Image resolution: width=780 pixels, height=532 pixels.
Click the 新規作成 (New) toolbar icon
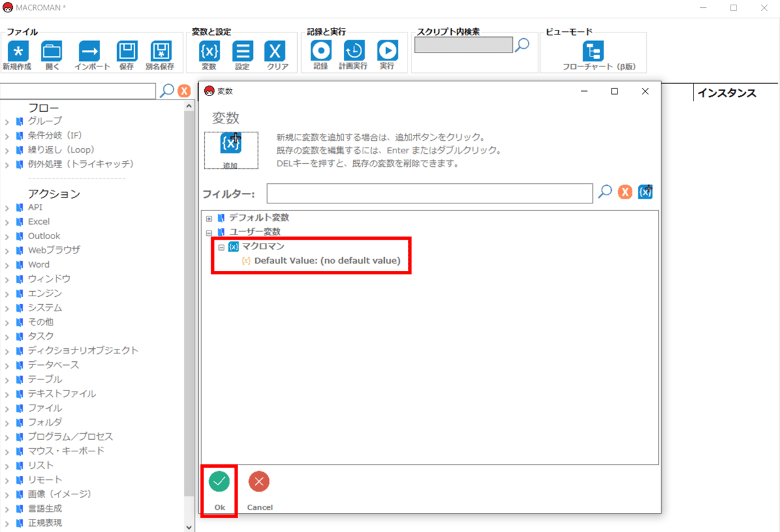[17, 51]
